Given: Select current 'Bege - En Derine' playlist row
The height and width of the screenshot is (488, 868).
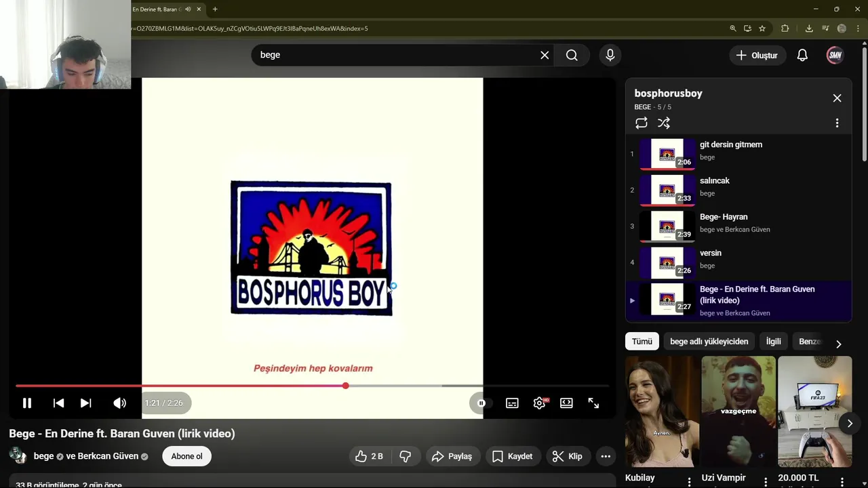Looking at the screenshot, I should (738, 301).
